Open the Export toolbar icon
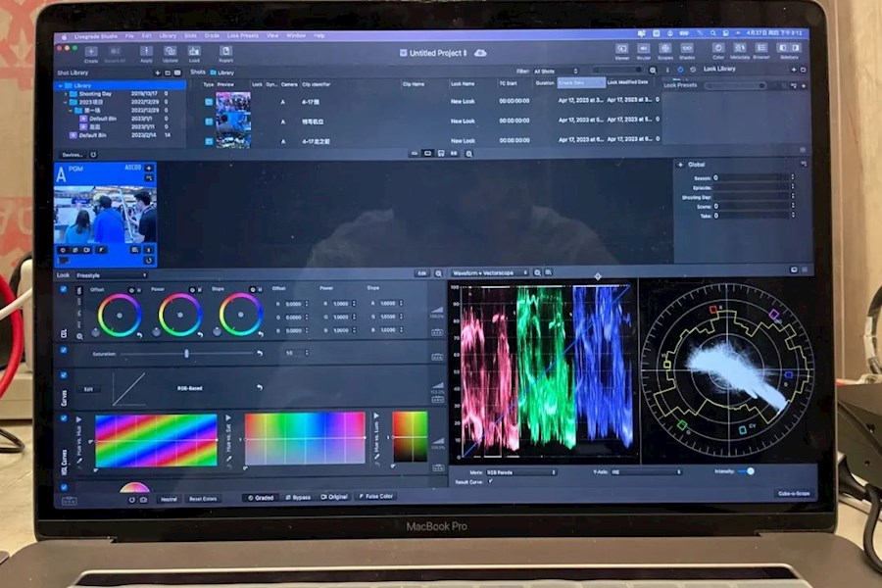 pyautogui.click(x=226, y=51)
